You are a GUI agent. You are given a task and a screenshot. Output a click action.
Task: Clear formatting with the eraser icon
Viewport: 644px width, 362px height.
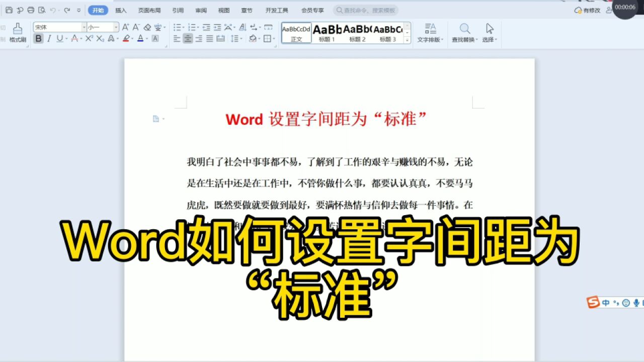(x=147, y=27)
